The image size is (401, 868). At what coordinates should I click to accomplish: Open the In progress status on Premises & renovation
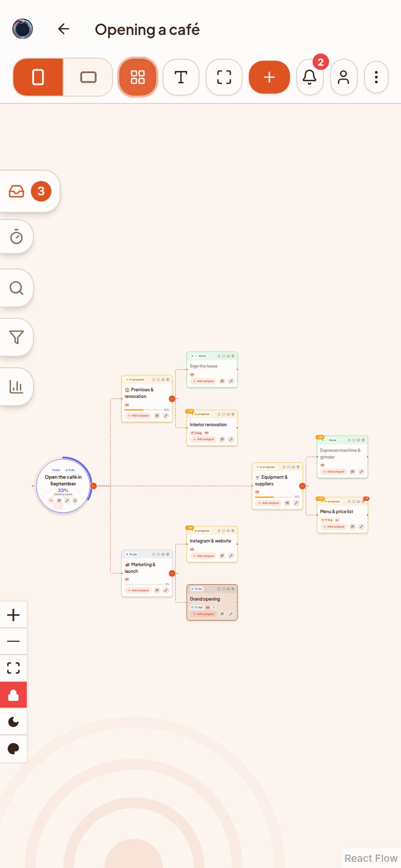coord(135,379)
